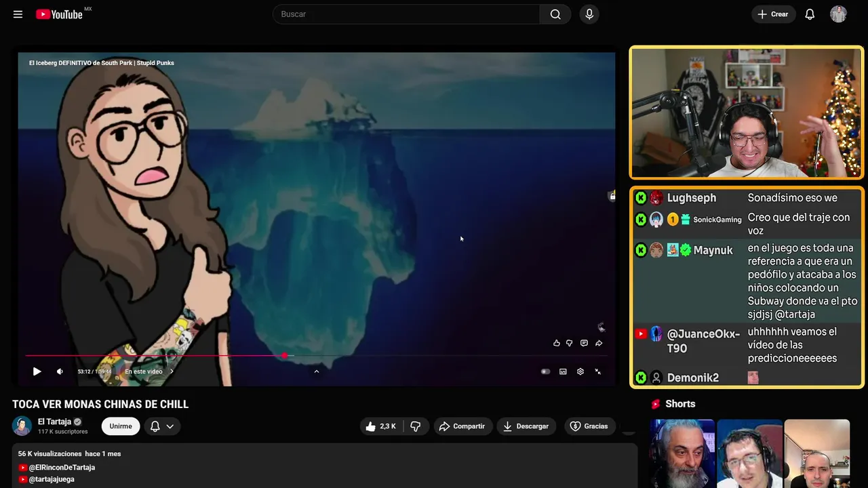Open the @tartajajuega link
868x488 pixels.
point(52,479)
